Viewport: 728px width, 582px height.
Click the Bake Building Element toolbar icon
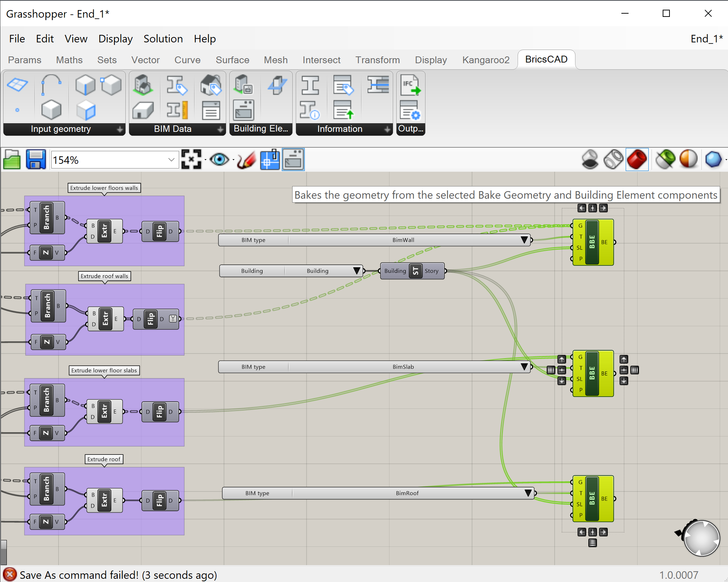pyautogui.click(x=293, y=160)
